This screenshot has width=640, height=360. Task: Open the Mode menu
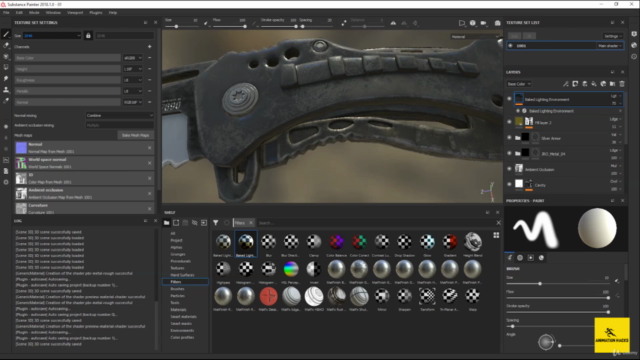click(34, 13)
